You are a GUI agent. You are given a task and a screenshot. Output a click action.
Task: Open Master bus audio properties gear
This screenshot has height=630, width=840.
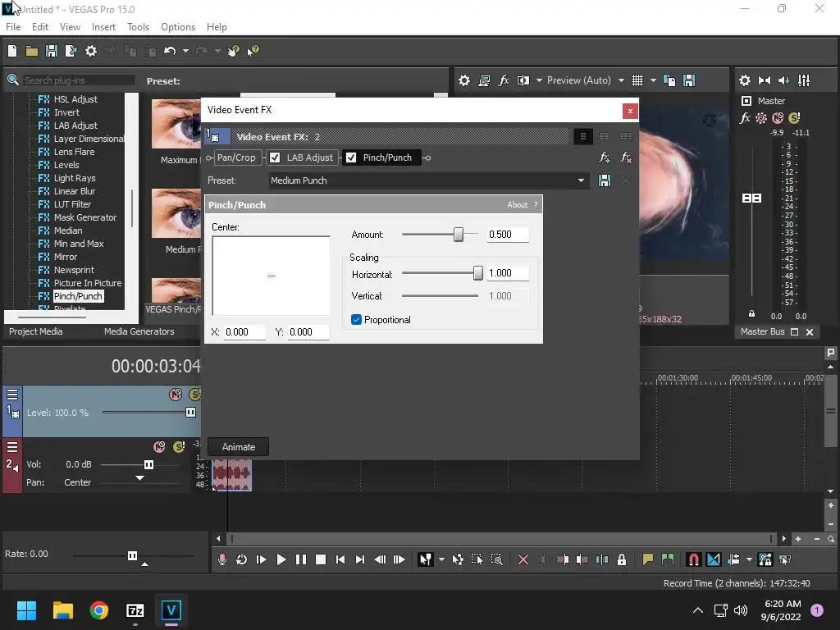[x=745, y=80]
